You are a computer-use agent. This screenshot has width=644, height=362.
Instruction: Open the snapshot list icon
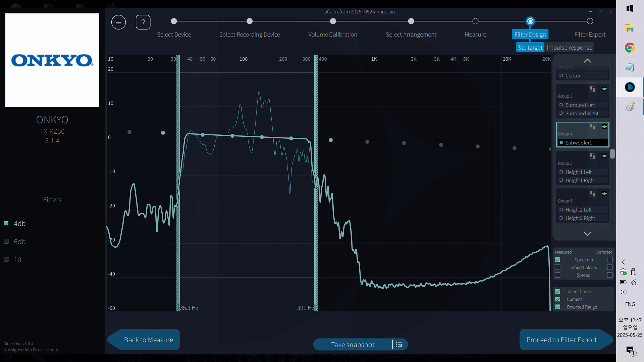click(x=399, y=345)
